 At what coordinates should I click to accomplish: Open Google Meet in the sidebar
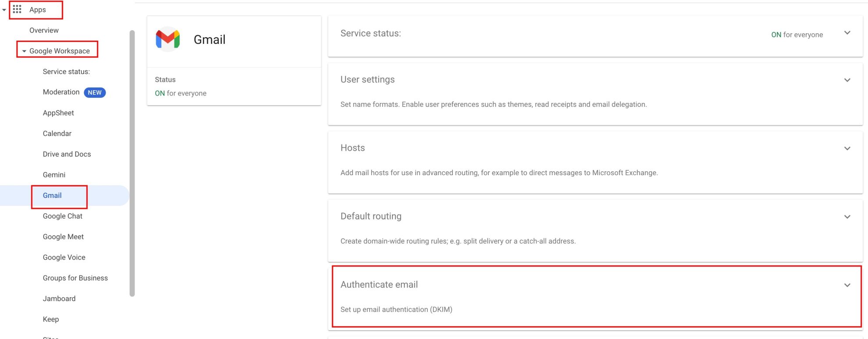[x=63, y=237]
